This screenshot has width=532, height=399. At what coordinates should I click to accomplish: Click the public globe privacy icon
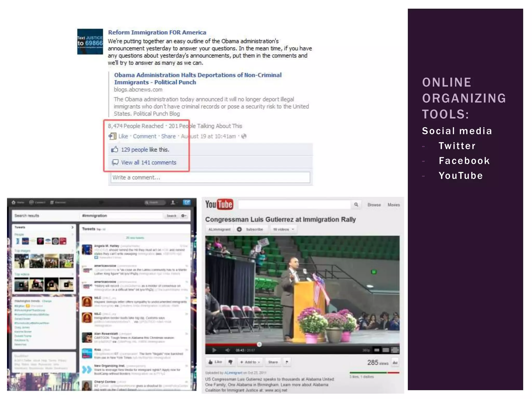pos(244,136)
